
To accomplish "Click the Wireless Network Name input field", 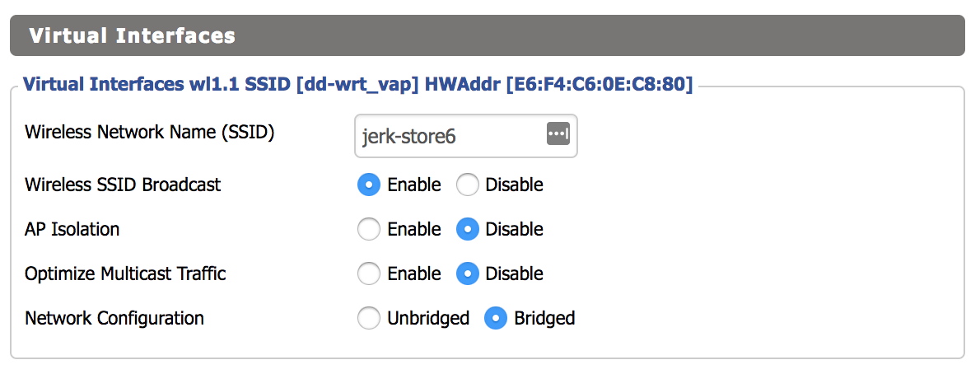I will click(449, 136).
